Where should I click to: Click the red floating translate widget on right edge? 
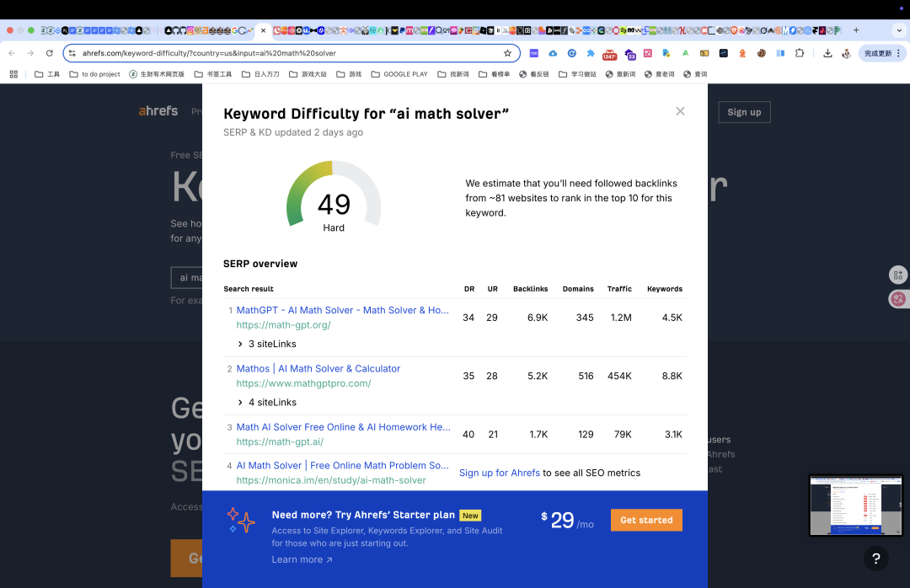(898, 299)
